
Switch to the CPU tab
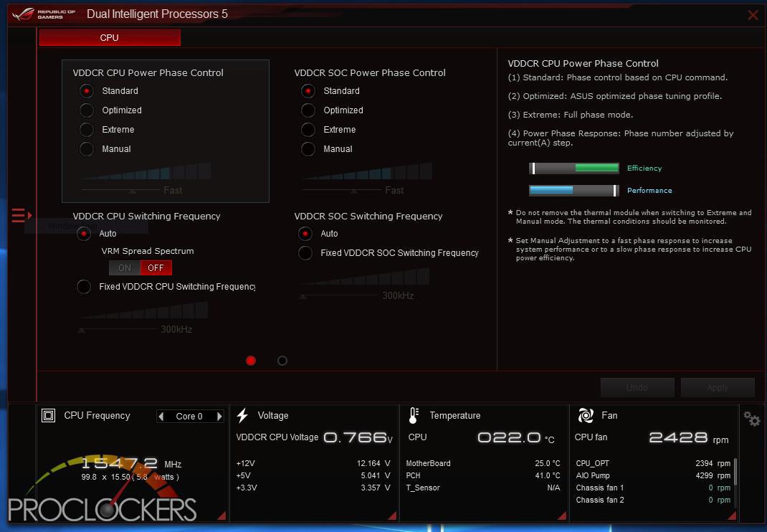110,38
